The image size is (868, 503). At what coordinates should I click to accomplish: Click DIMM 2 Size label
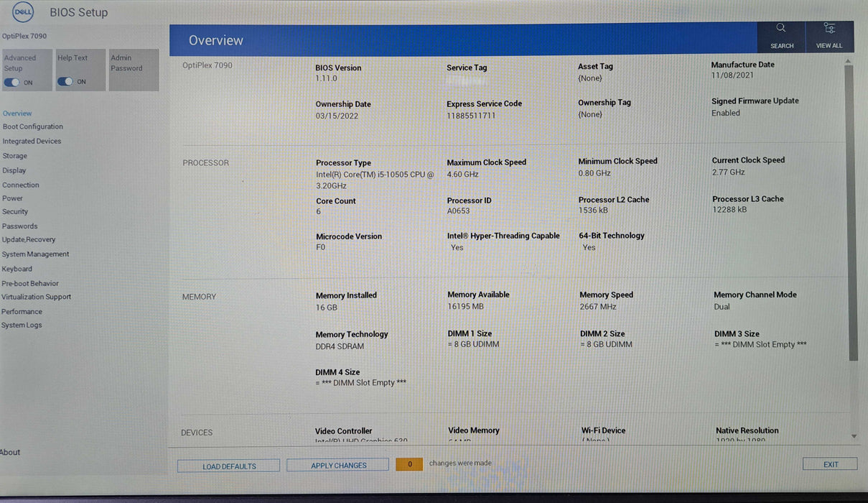(x=602, y=333)
